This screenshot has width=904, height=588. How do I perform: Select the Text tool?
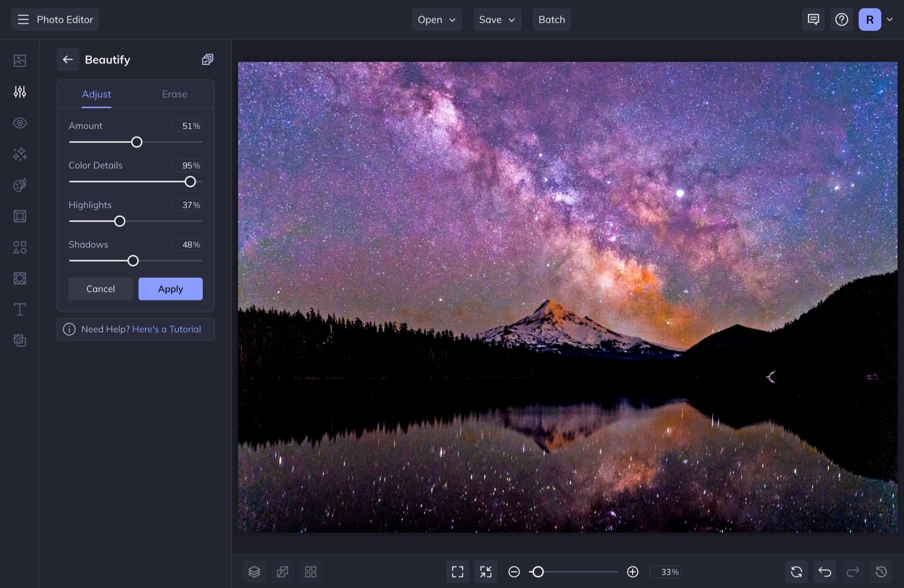(x=19, y=309)
